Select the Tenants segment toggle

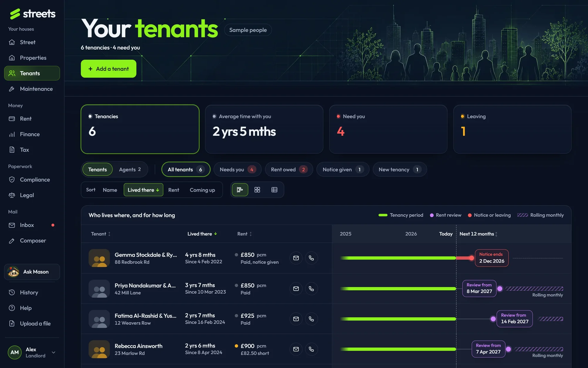coord(97,170)
